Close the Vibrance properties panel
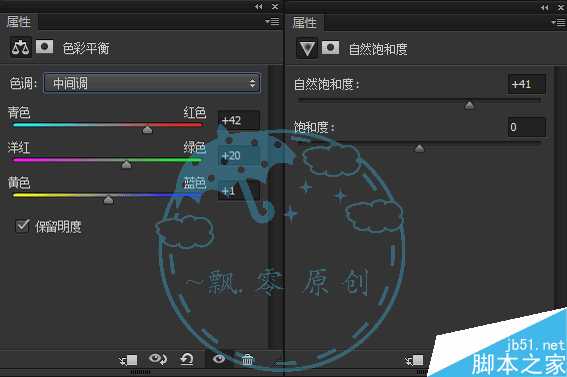The height and width of the screenshot is (377, 567). click(562, 7)
